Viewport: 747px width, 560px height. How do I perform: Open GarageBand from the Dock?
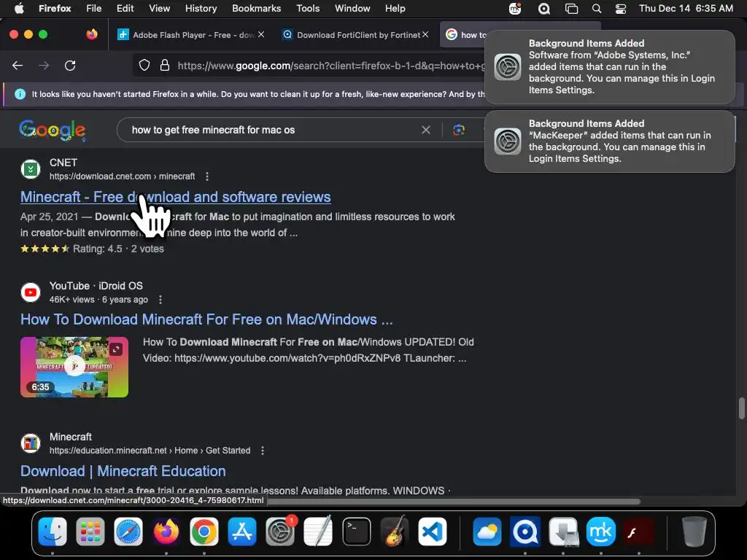tap(395, 532)
